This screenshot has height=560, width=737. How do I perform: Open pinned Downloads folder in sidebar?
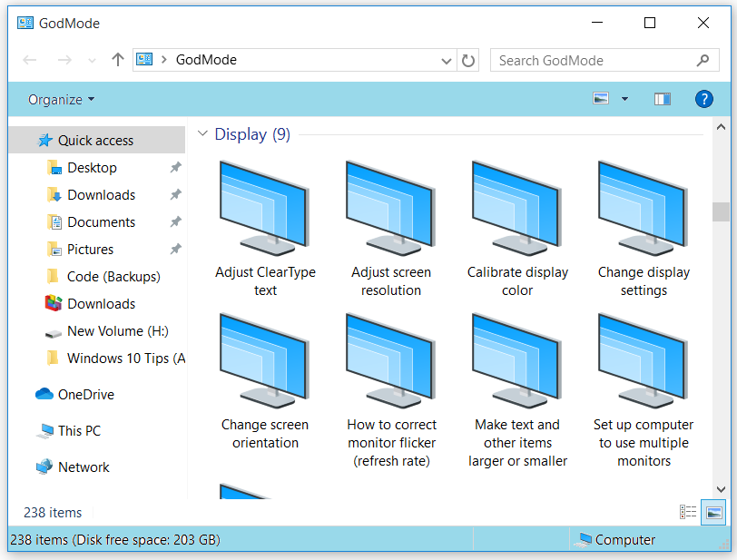[x=102, y=194]
